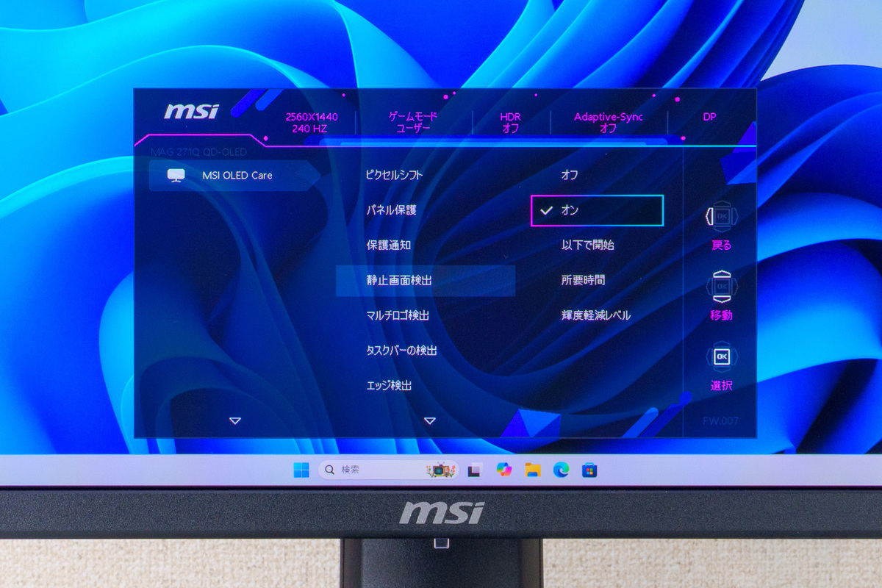Click the 選択 OK select icon

(x=721, y=356)
